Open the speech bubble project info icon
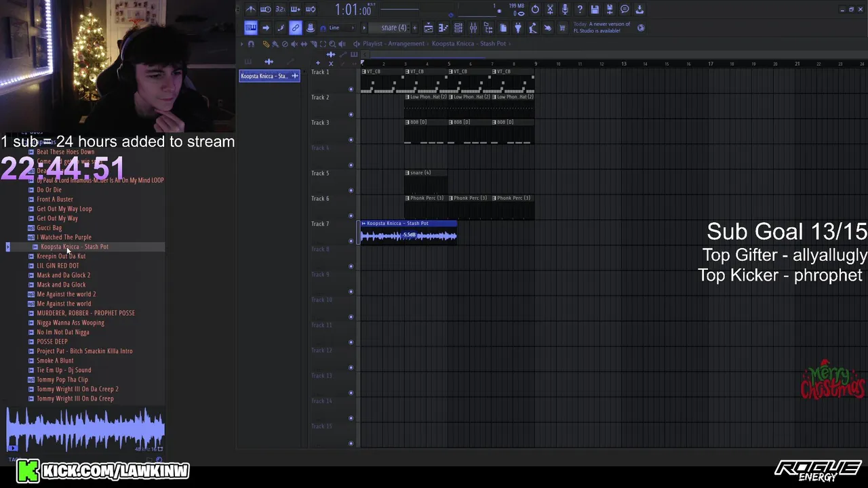 pyautogui.click(x=625, y=9)
